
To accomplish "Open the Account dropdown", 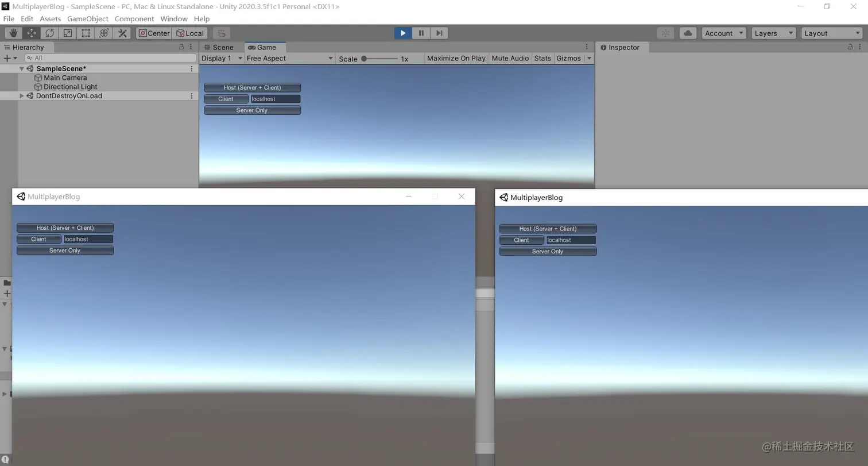I will [724, 33].
